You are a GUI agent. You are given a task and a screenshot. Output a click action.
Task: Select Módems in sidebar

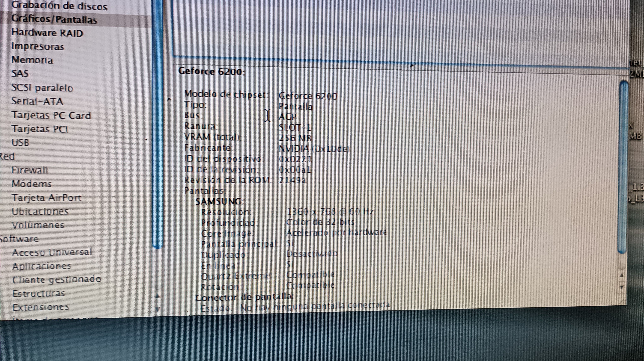pos(32,184)
